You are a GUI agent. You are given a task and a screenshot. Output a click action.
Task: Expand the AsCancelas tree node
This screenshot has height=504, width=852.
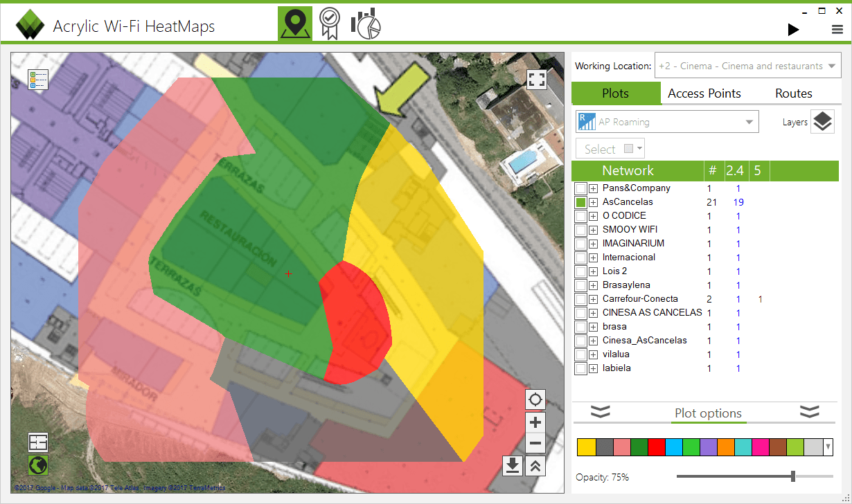[x=594, y=202]
